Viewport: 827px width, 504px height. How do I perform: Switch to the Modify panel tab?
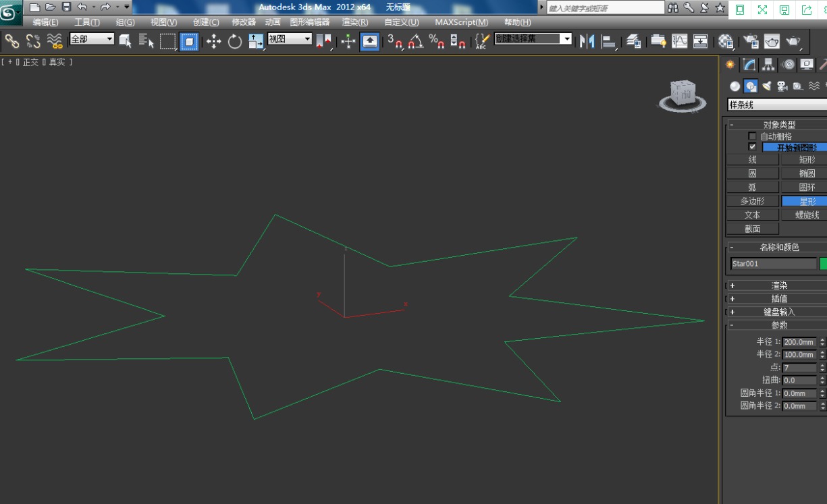[x=749, y=65]
